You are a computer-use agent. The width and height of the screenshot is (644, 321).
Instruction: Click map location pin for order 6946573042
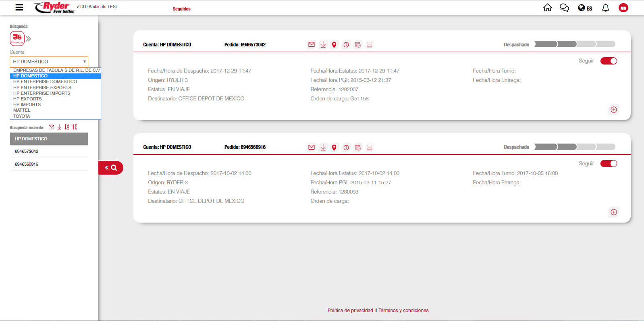334,45
